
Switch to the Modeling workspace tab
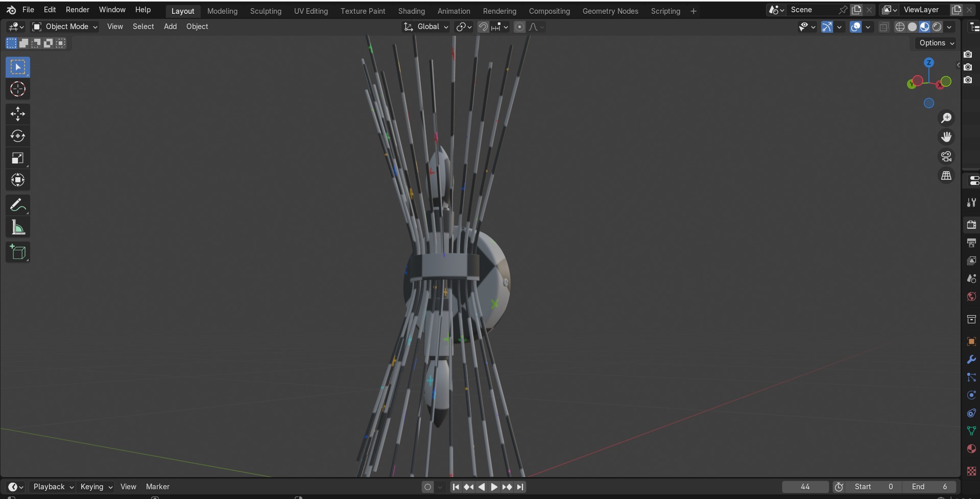click(222, 11)
